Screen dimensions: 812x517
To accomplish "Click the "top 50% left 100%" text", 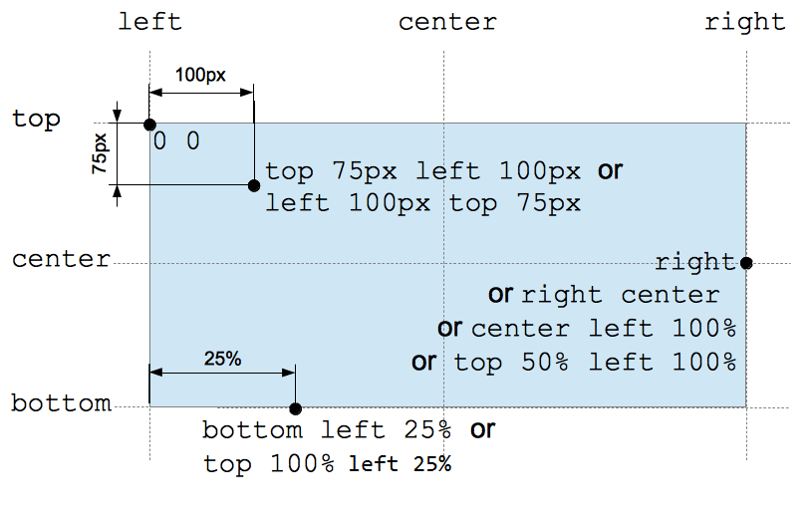I will tap(596, 362).
